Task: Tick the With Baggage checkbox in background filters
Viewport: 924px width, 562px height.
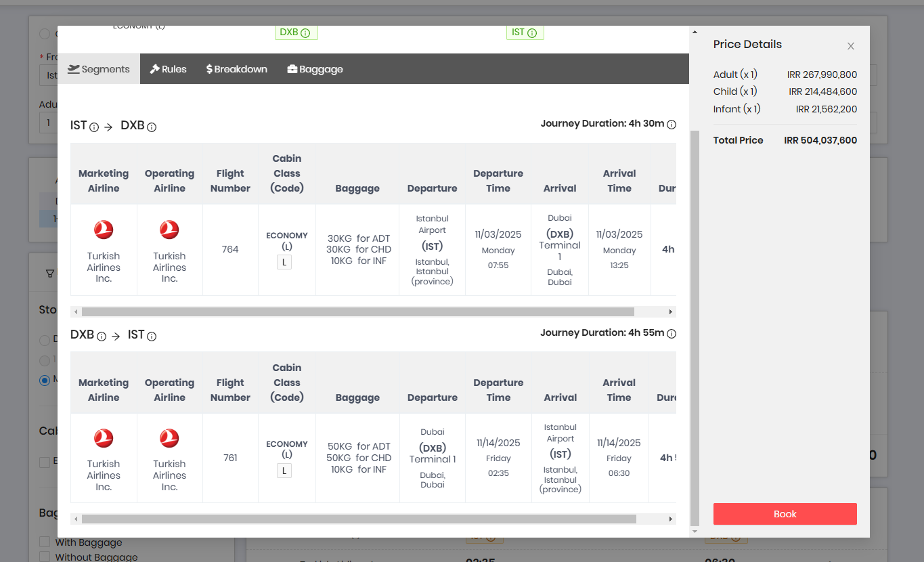Action: click(x=45, y=542)
